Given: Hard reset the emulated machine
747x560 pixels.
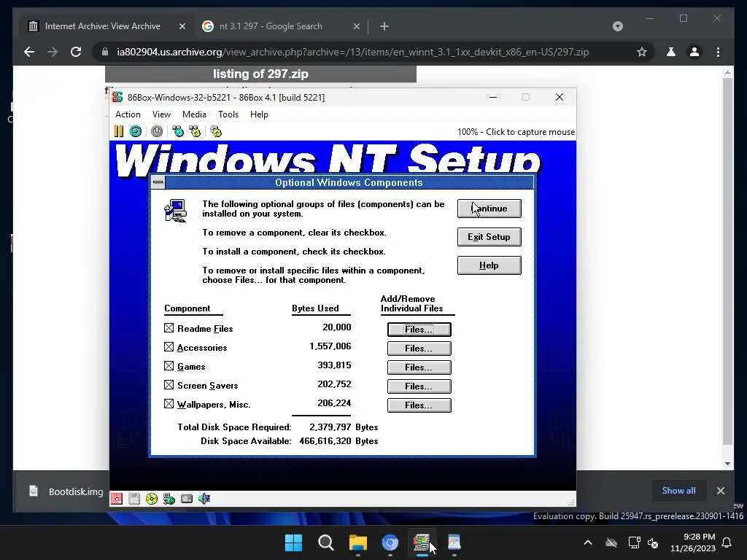Looking at the screenshot, I should [136, 131].
